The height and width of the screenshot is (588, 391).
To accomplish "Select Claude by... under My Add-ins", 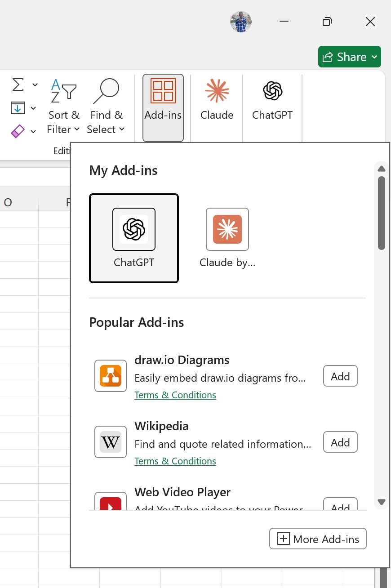I will 227,238.
